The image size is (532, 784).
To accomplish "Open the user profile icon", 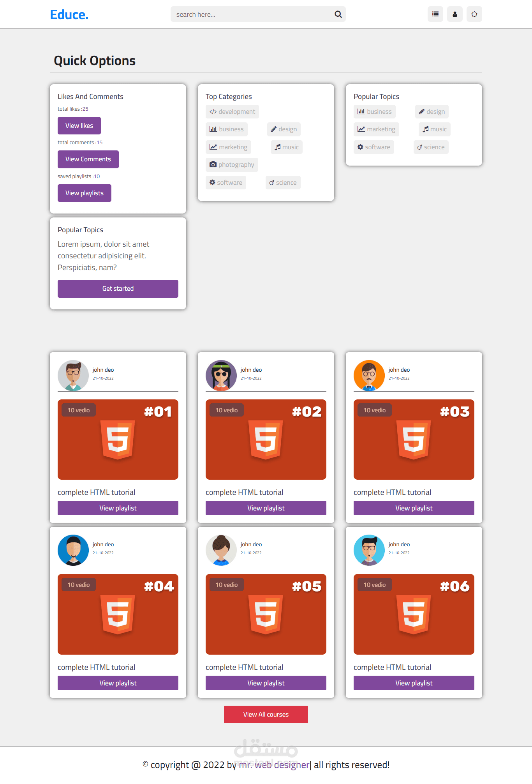I will pos(455,14).
